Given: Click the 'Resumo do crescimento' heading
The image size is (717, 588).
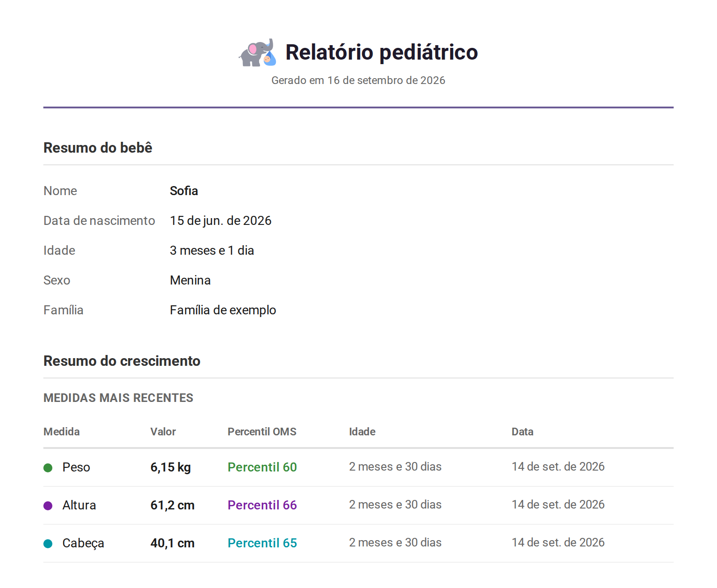Looking at the screenshot, I should [122, 361].
